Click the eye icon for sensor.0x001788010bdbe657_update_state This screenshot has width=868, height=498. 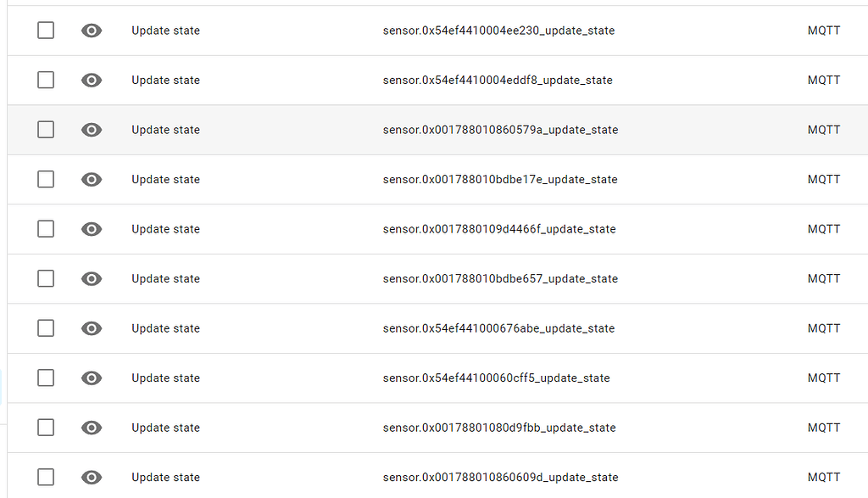[x=91, y=278]
